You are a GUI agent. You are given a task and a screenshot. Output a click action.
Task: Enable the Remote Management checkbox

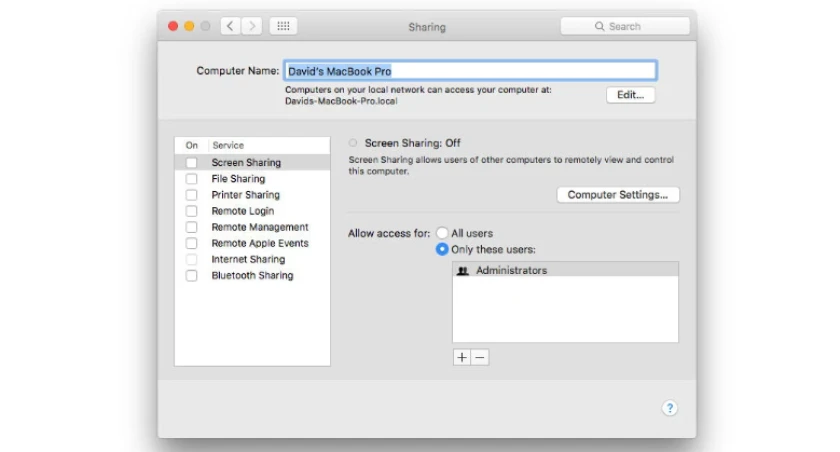(191, 227)
